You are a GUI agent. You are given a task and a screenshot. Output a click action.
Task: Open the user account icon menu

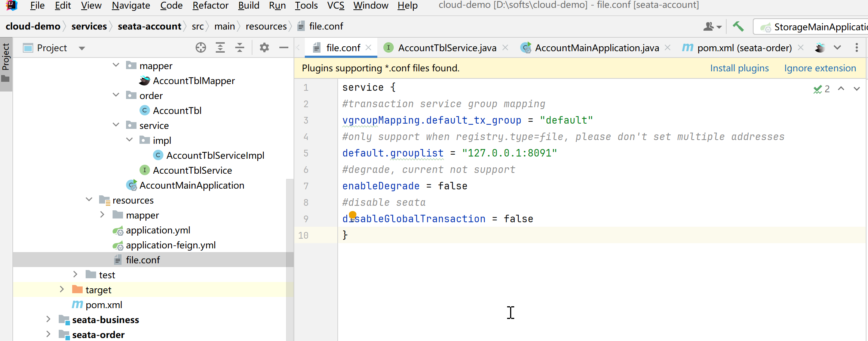click(712, 27)
